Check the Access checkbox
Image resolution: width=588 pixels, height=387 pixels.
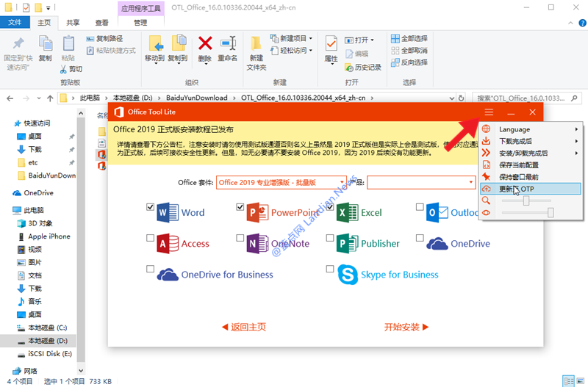click(x=150, y=237)
